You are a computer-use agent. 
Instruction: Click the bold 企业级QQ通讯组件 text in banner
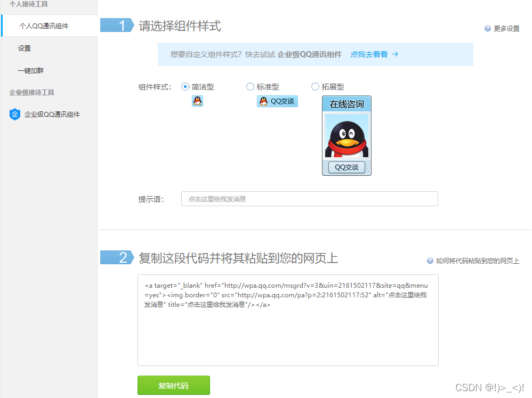309,54
